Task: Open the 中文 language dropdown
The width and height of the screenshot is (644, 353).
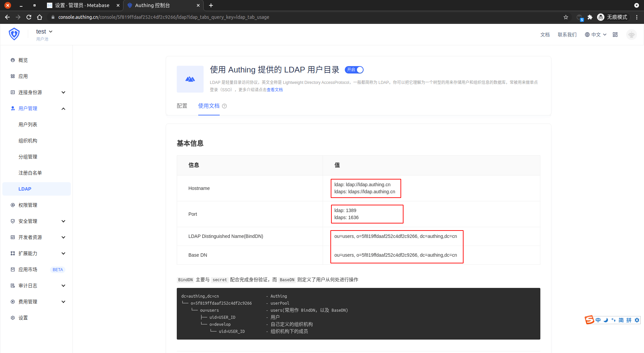Action: (596, 35)
